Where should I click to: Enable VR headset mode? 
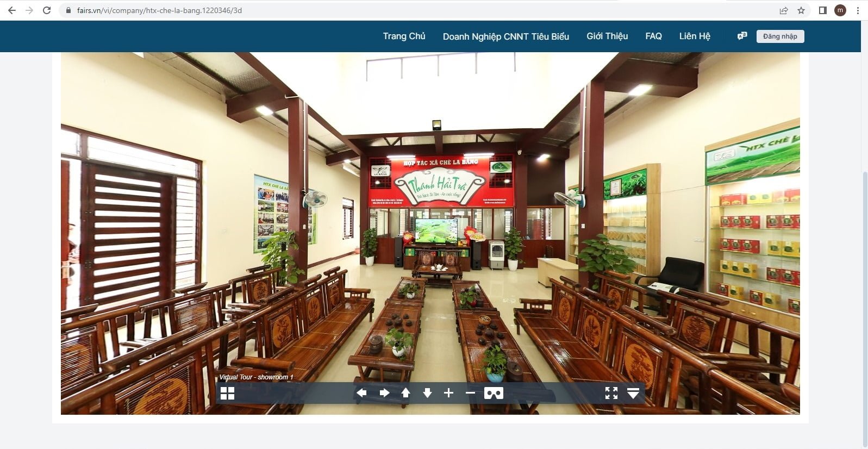[x=494, y=393]
